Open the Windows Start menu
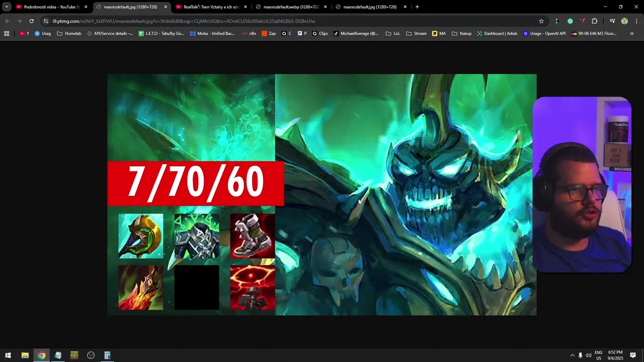 (8, 355)
